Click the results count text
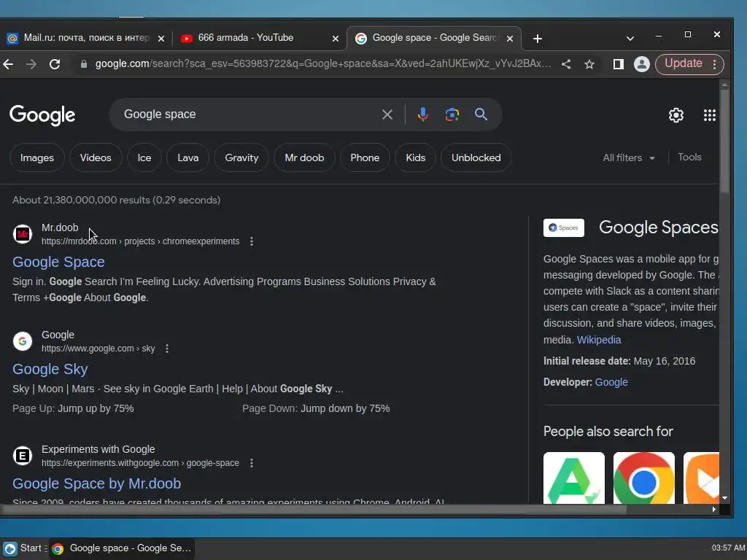747x560 pixels. click(x=116, y=200)
